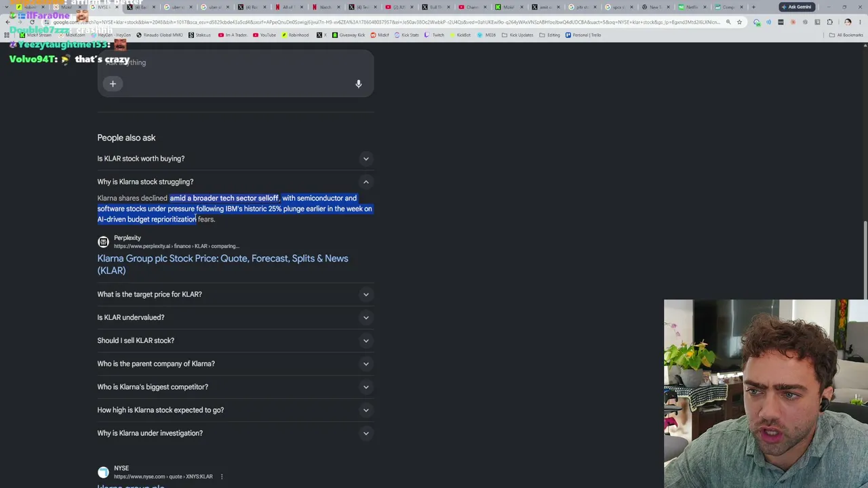Click the Perplexity source favicon
This screenshot has height=488, width=868.
(x=103, y=242)
